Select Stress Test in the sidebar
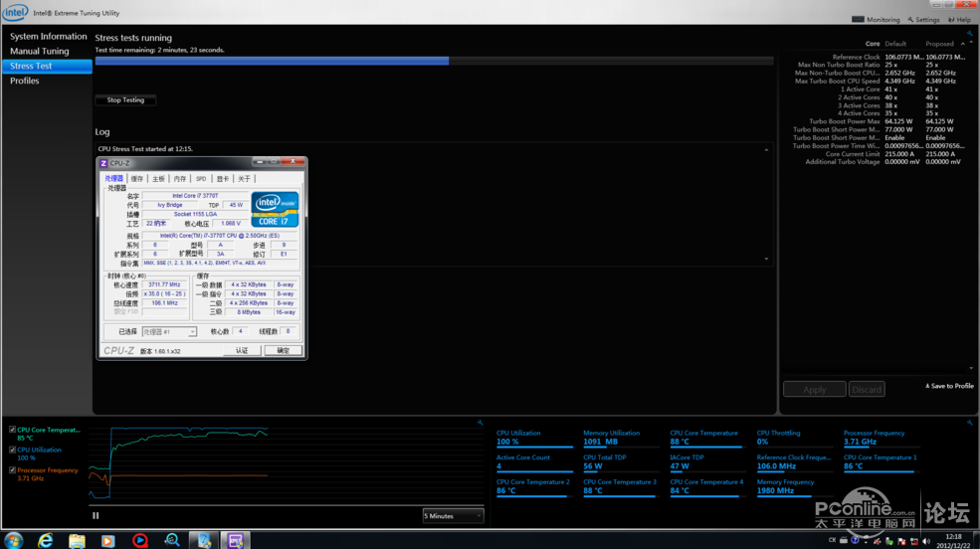980x549 pixels. pyautogui.click(x=47, y=66)
